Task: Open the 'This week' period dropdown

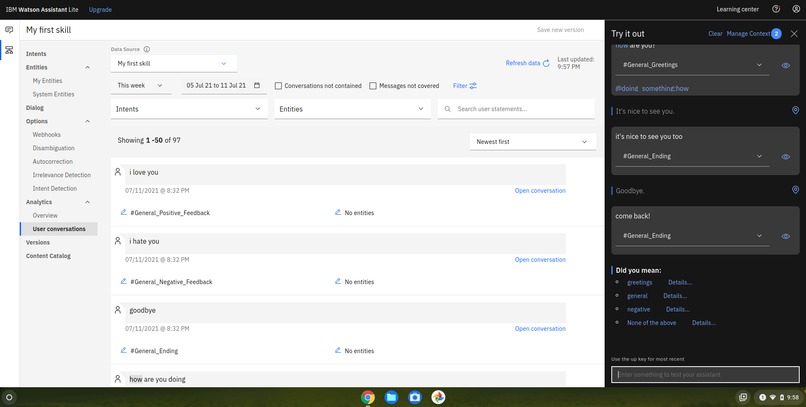Action: 141,85
